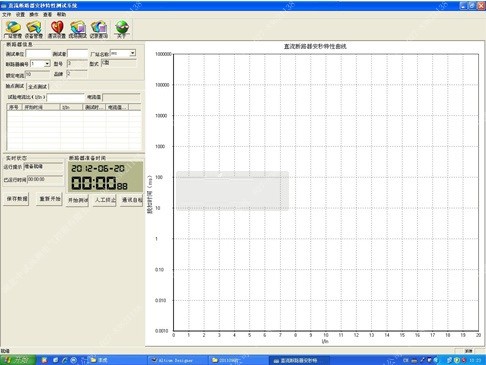Click the 试验电流比 (I/In) input field
This screenshot has width=486, height=365.
click(66, 98)
